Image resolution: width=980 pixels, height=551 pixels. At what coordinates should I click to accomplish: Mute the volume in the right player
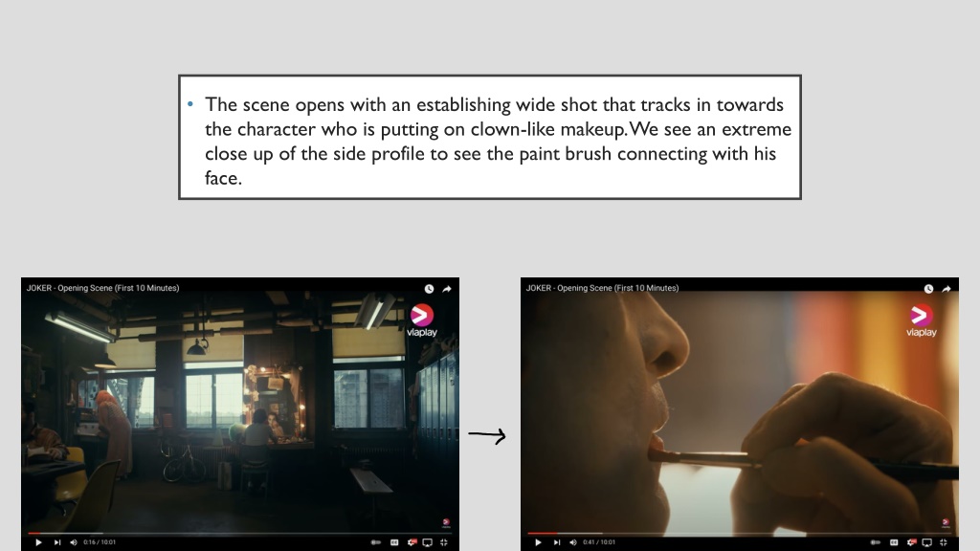pyautogui.click(x=573, y=542)
